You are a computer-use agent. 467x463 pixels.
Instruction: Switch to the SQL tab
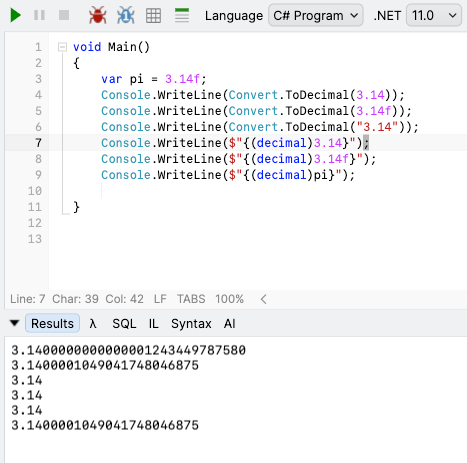pyautogui.click(x=124, y=323)
